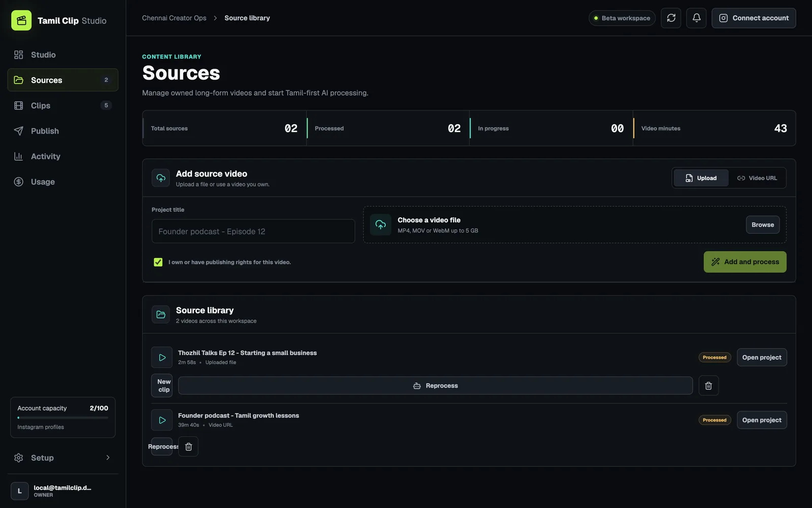
Task: Open the Usage sidebar item
Action: (x=63, y=181)
